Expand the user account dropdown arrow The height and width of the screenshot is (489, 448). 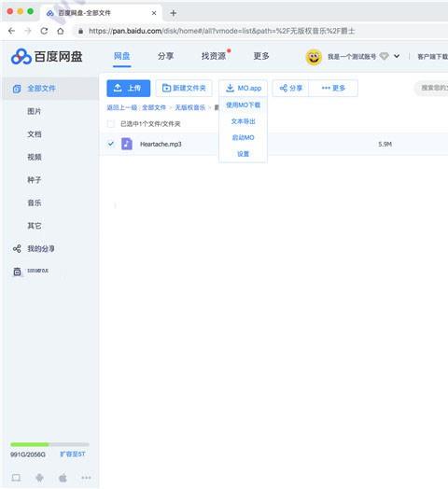point(397,56)
